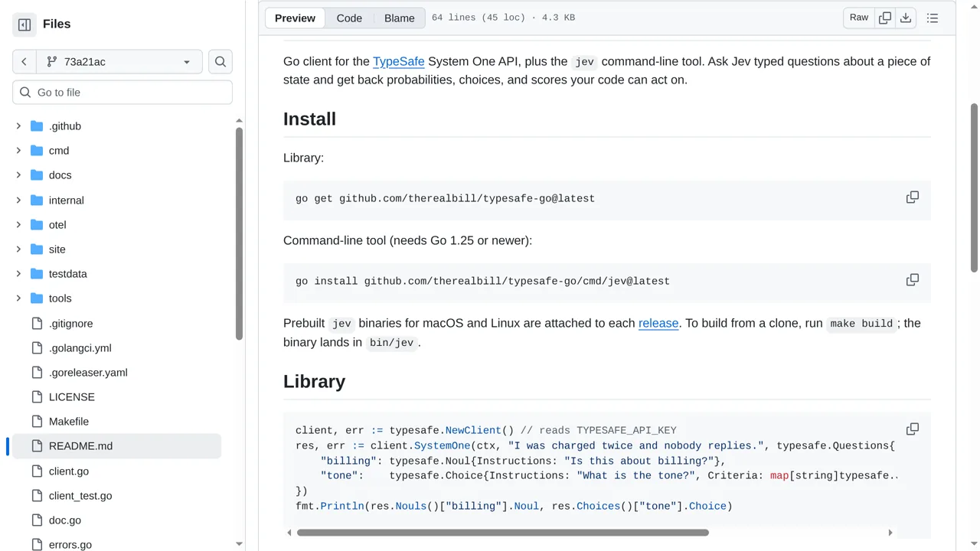Click the .goreleaser.yaml file icon
Image resolution: width=980 pixels, height=551 pixels.
pos(37,373)
